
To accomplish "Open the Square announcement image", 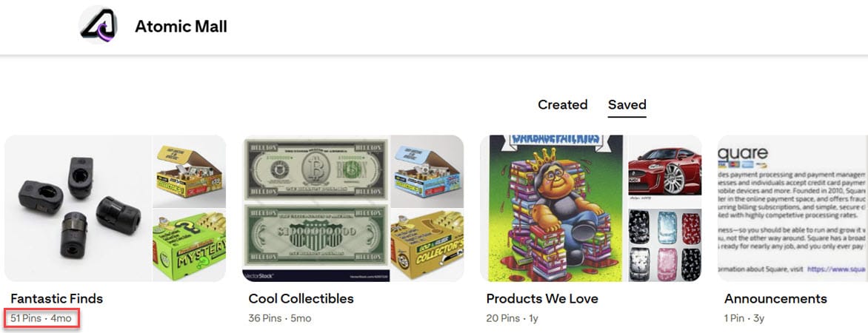I will [792, 208].
